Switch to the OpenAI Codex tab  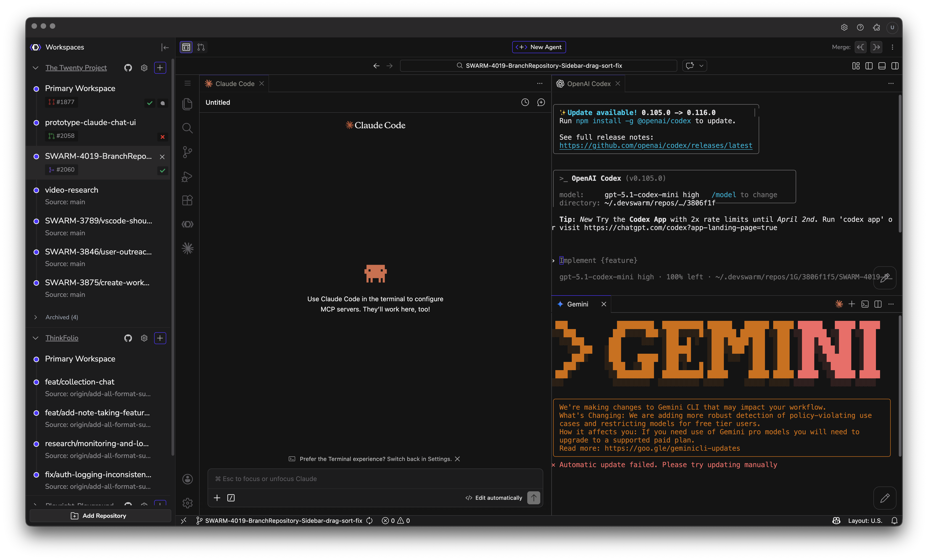click(588, 84)
